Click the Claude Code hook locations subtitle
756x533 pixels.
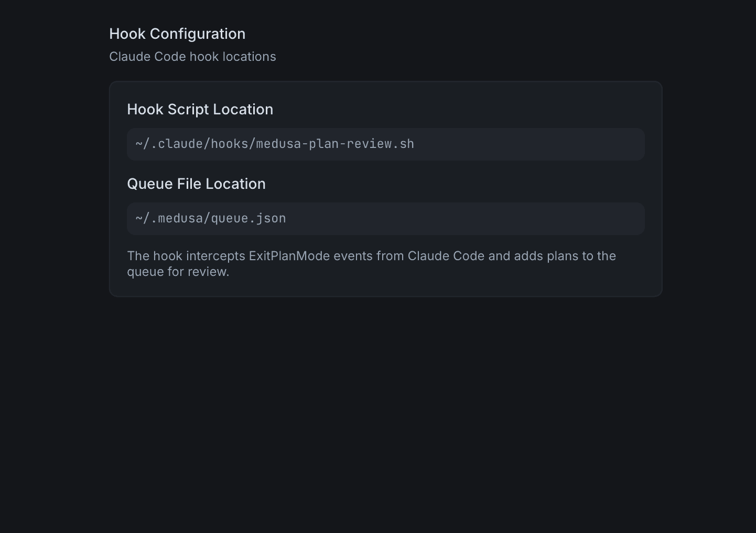(x=192, y=57)
